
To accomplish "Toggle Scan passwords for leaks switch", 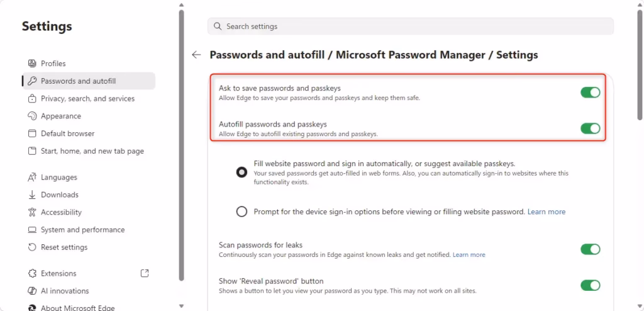I will point(590,249).
